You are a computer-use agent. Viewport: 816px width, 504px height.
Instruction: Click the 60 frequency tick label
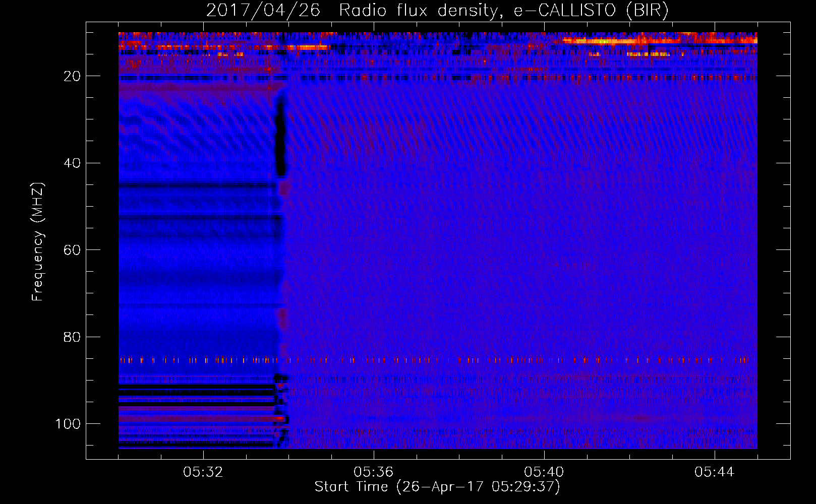coord(72,250)
